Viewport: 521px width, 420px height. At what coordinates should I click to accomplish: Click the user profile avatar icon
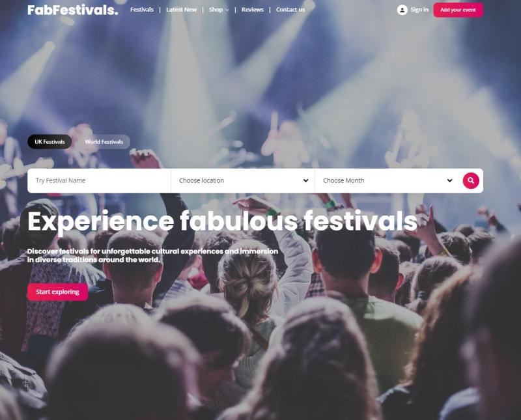tap(402, 10)
